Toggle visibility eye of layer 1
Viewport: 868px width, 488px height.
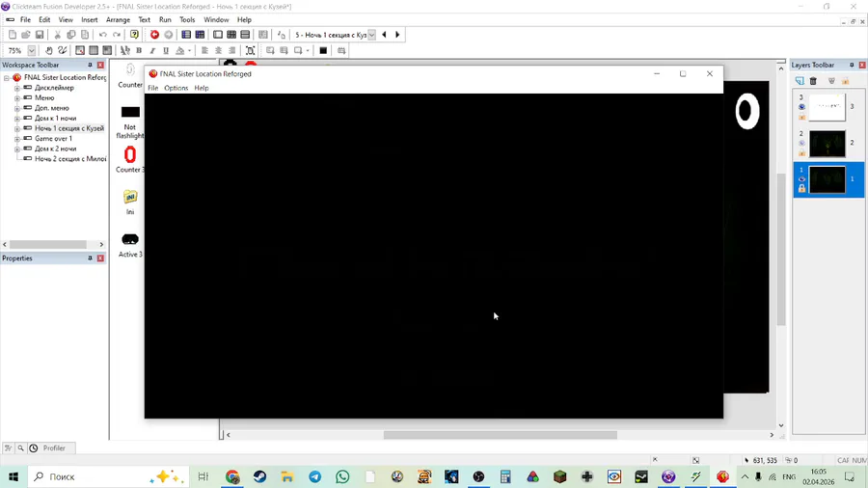(801, 179)
